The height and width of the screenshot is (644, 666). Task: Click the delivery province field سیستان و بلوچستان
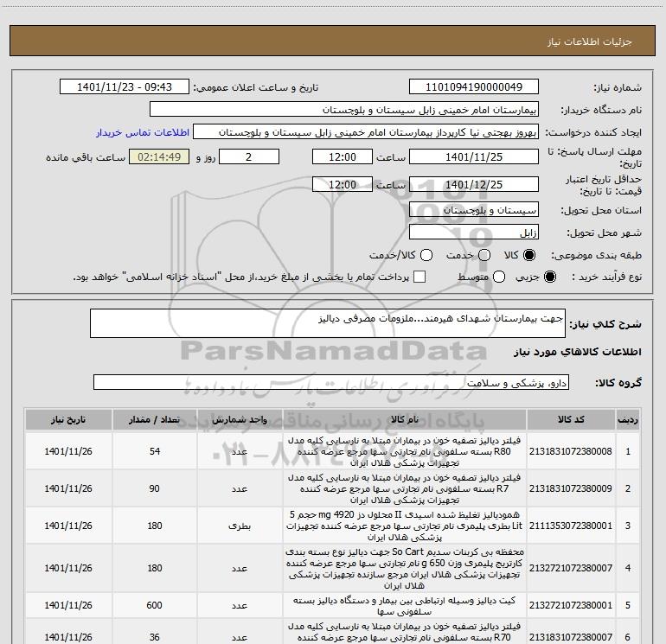click(x=474, y=210)
